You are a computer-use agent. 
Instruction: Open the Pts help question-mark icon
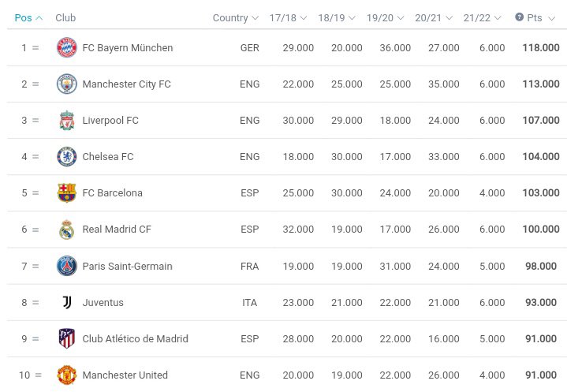519,17
